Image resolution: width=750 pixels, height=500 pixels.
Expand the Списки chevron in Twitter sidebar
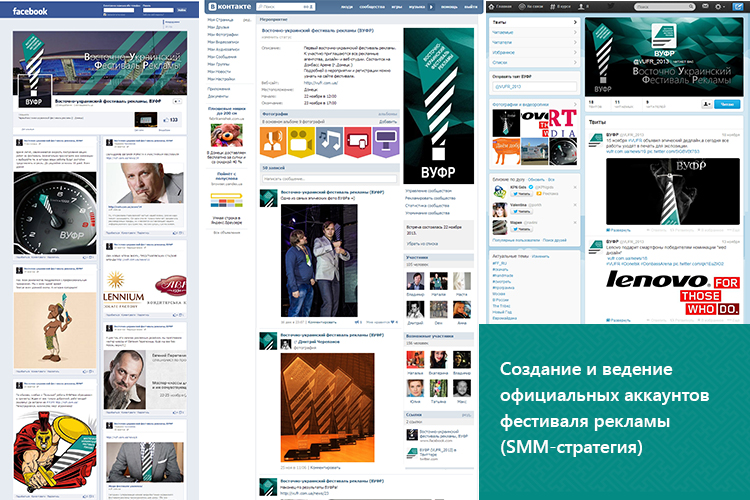[574, 62]
